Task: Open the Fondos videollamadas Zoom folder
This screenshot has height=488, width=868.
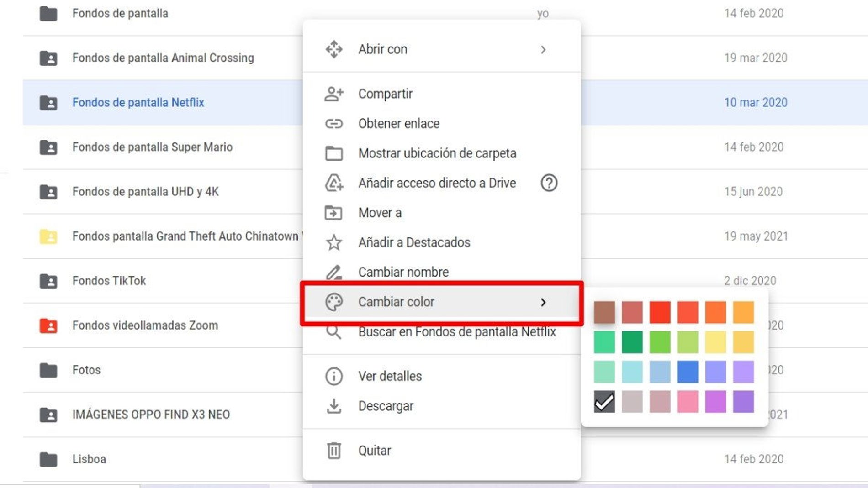Action: [x=145, y=325]
